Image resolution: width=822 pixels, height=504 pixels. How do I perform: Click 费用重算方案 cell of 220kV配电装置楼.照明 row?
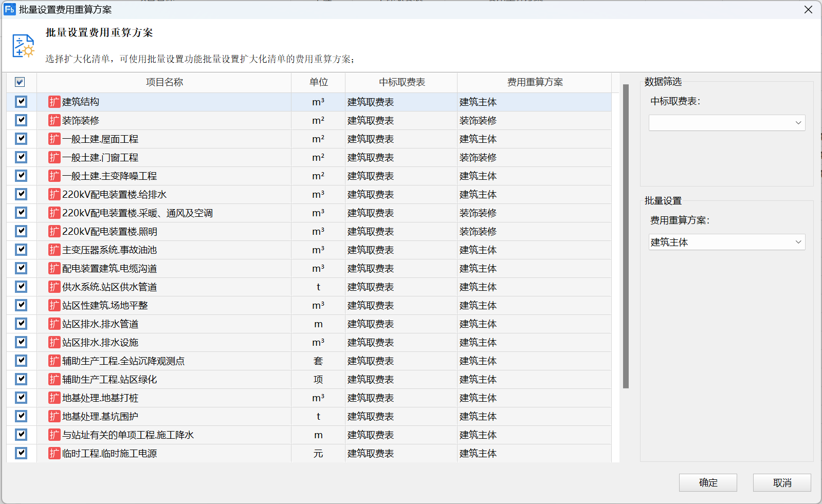coord(534,232)
